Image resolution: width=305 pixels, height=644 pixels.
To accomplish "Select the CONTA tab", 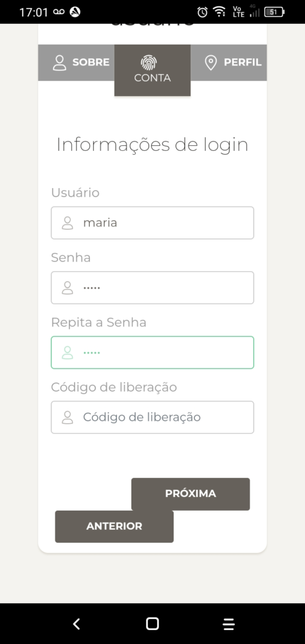I will pyautogui.click(x=152, y=70).
